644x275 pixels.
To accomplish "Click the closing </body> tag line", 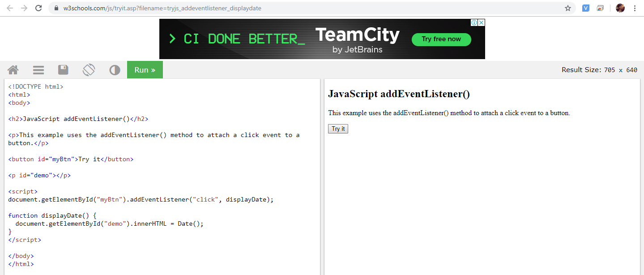I will tap(21, 256).
